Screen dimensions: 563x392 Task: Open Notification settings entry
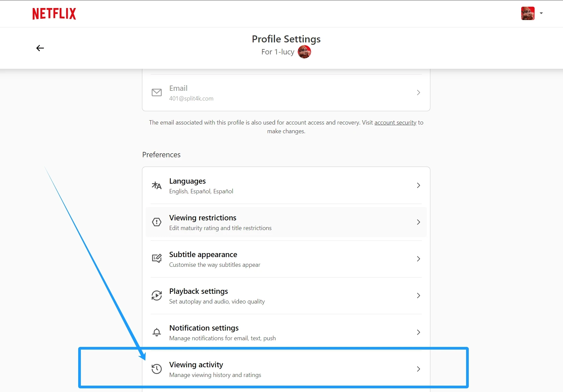286,332
